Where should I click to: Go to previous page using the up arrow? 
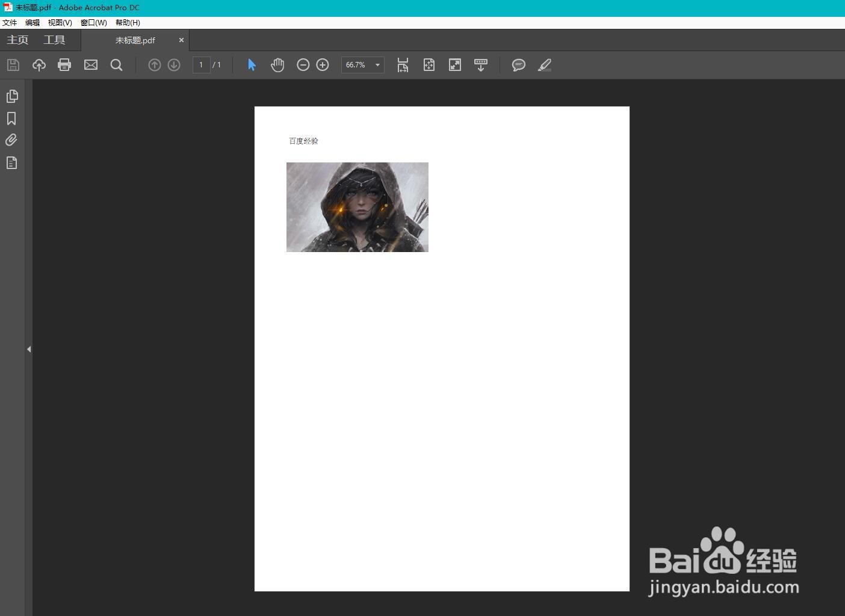155,65
